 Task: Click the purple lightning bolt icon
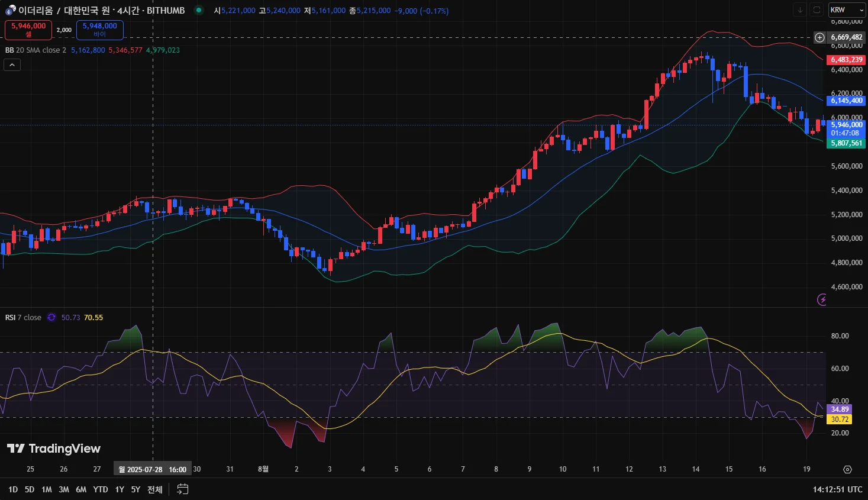(821, 300)
